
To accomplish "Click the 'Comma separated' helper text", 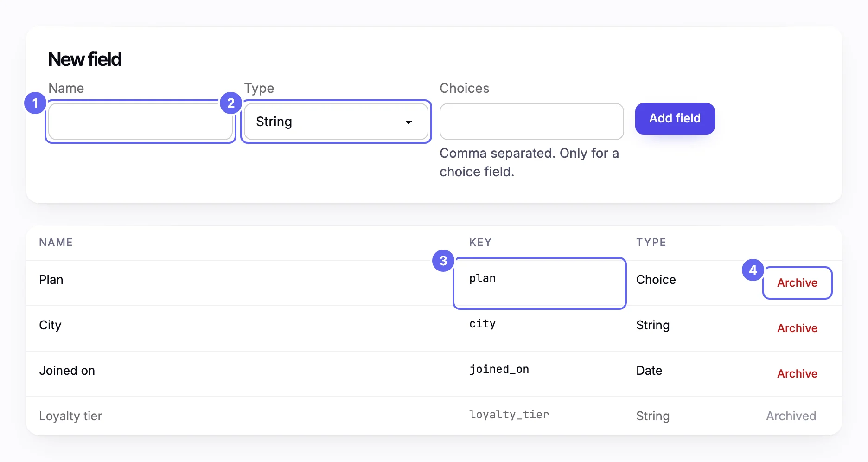I will click(x=529, y=162).
